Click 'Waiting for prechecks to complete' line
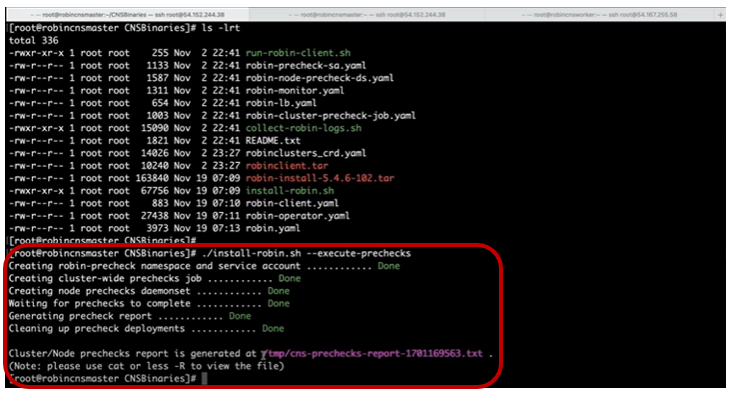The width and height of the screenshot is (731, 396). pyautogui.click(x=149, y=304)
